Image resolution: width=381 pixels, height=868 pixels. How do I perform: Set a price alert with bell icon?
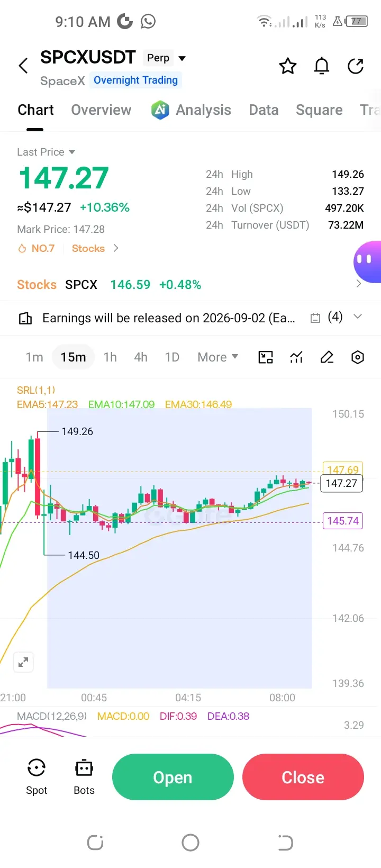(322, 66)
